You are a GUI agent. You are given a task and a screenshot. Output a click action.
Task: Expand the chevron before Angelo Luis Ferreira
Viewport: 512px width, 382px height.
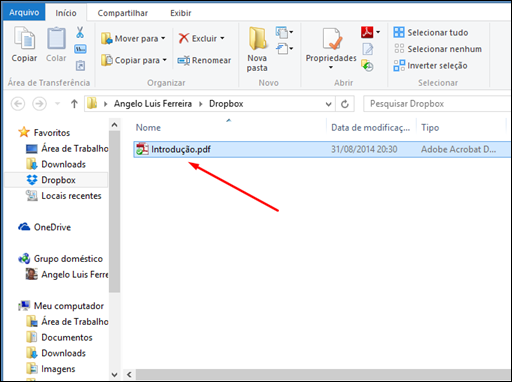tap(105, 104)
